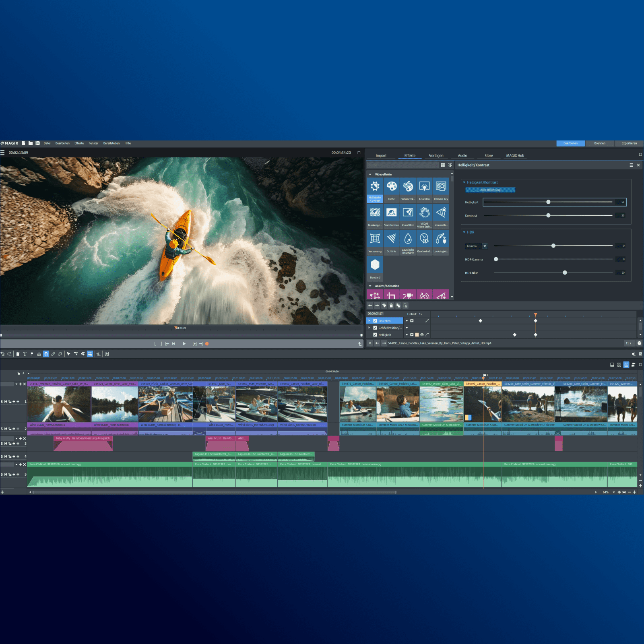Click the Auto-Belichtung button
The image size is (644, 644).
(490, 190)
